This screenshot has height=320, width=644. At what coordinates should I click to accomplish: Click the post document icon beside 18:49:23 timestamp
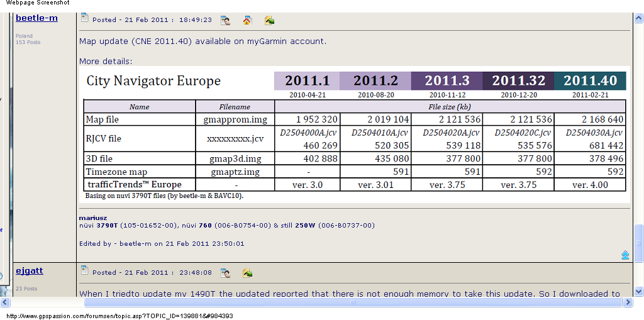(x=84, y=18)
